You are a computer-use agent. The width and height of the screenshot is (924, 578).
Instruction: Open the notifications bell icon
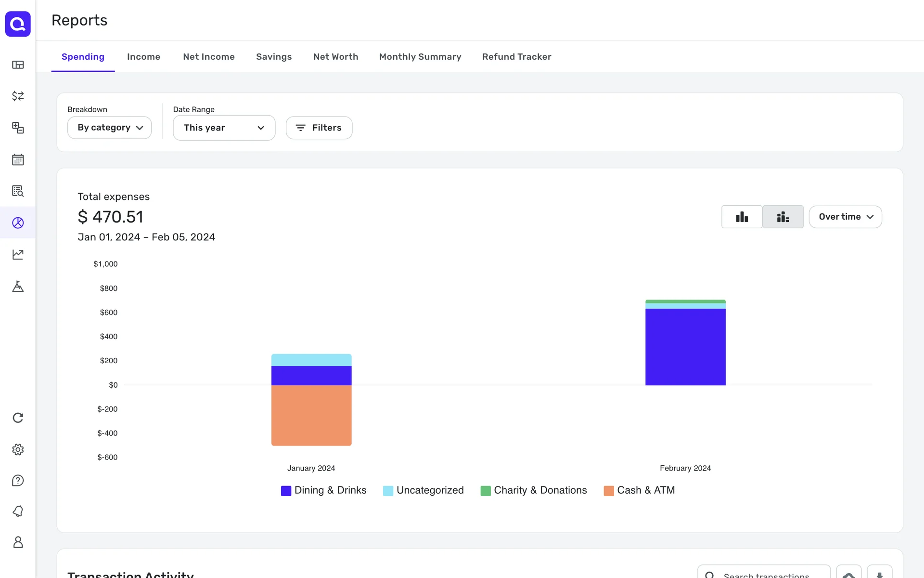click(x=18, y=511)
